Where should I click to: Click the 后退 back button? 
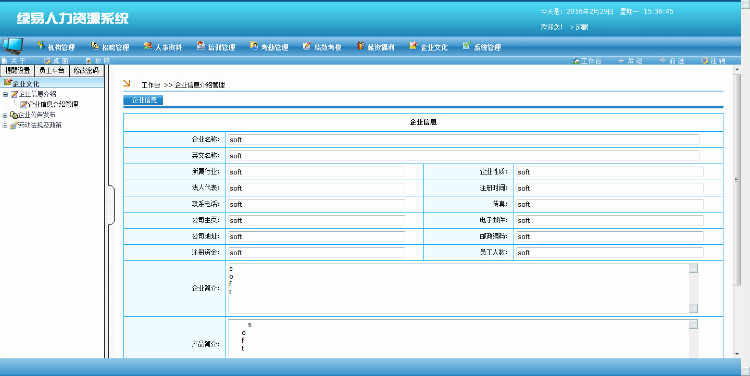click(630, 61)
